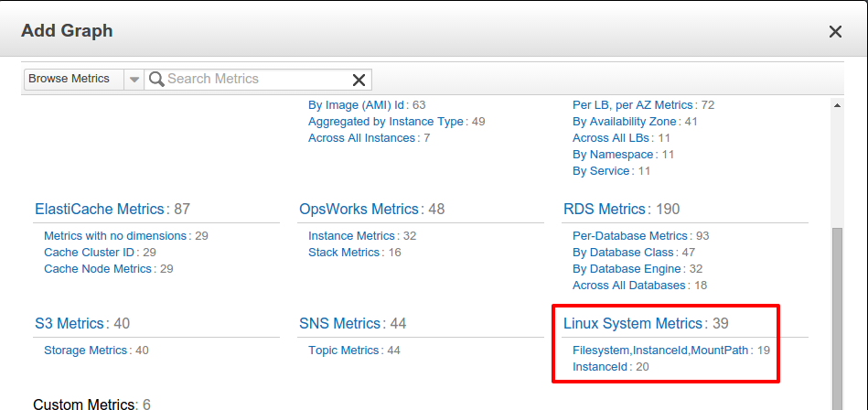Open By Namespace metrics
This screenshot has width=868, height=410.
(613, 155)
